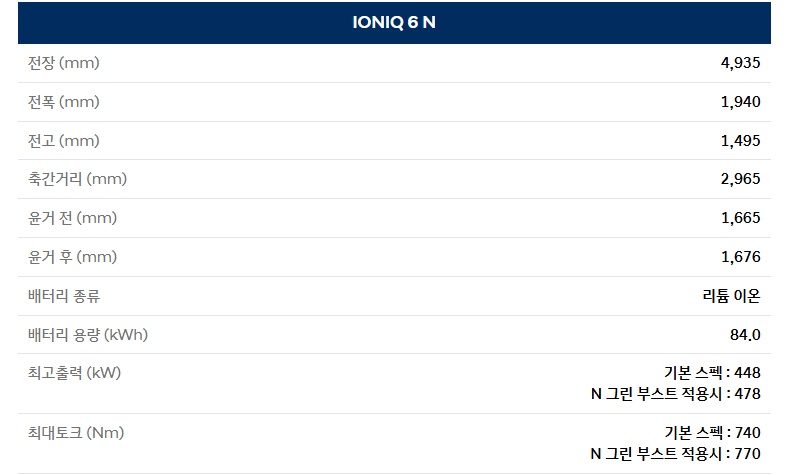Click the 1,665 front track value
Viewport: 789px width, 475px height.
(x=740, y=218)
